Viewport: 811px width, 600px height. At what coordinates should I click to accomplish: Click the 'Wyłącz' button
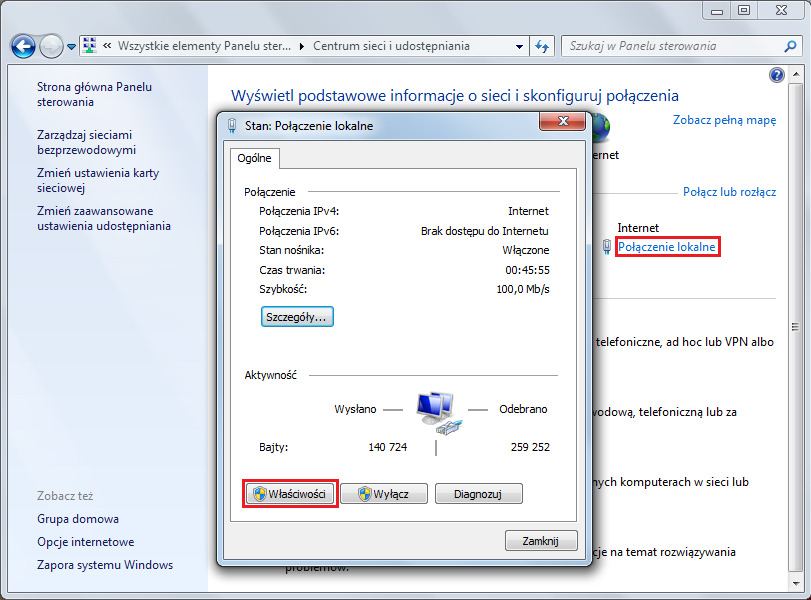tap(384, 494)
